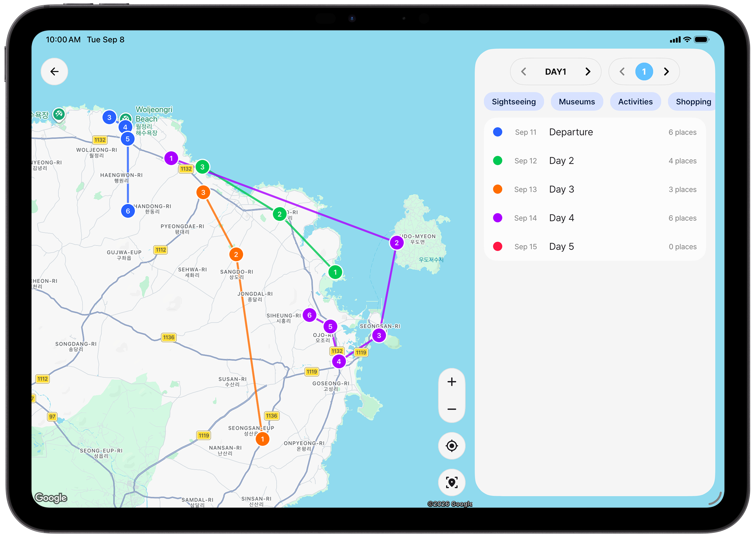Image resolution: width=756 pixels, height=538 pixels.
Task: Tap the Shopping category chip
Action: pos(693,102)
